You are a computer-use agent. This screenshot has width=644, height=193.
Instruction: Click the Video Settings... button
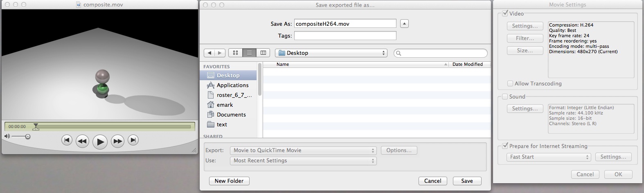point(525,26)
